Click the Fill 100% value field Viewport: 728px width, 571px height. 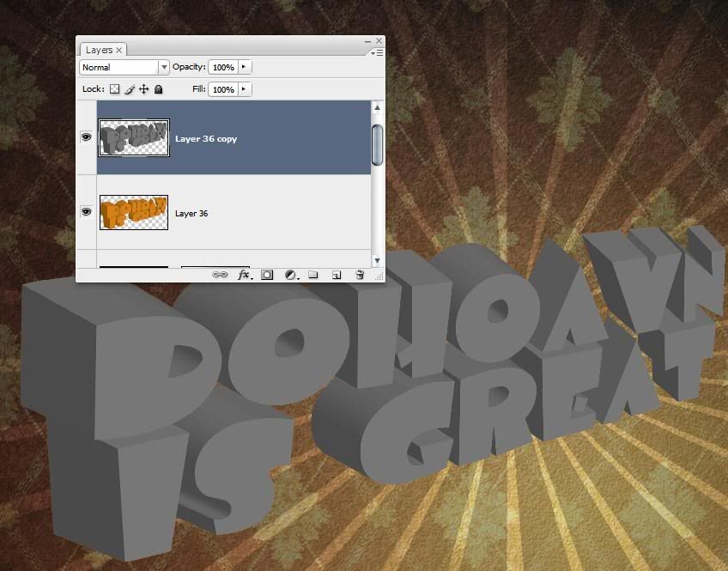223,89
